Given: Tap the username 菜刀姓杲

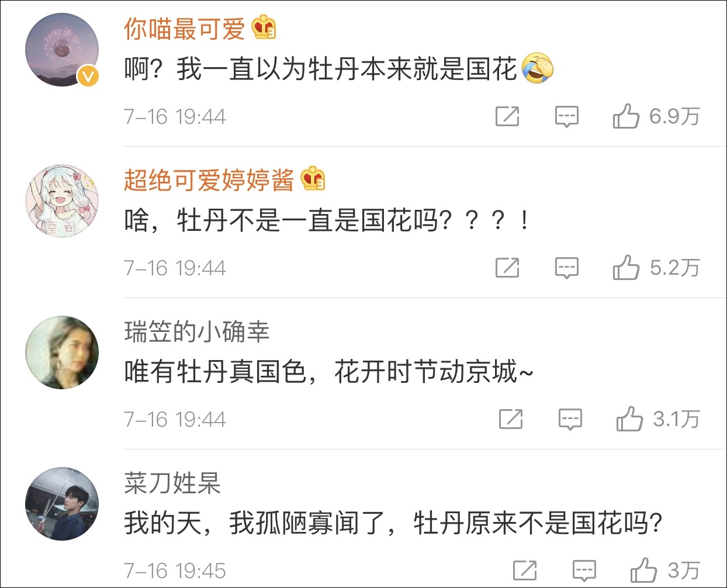Looking at the screenshot, I should (x=172, y=483).
